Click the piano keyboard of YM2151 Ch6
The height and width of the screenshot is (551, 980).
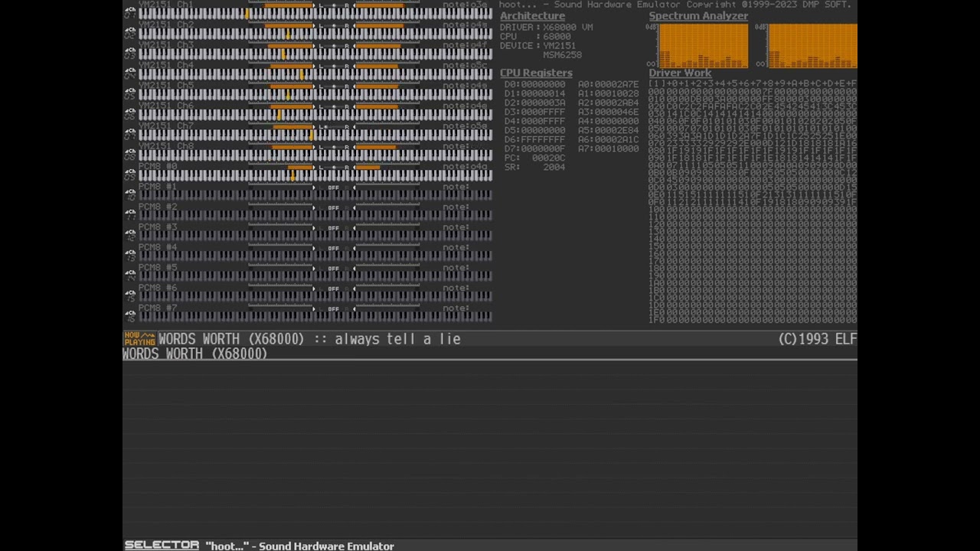coord(315,116)
